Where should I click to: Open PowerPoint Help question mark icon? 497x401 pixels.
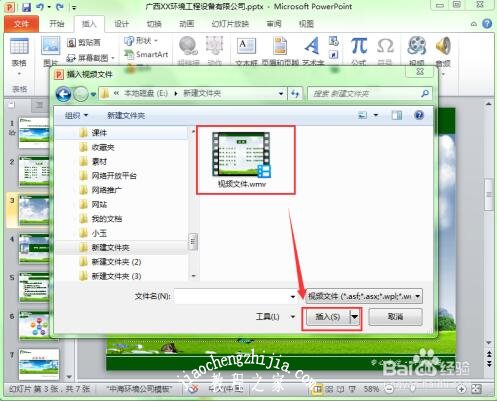pos(487,24)
